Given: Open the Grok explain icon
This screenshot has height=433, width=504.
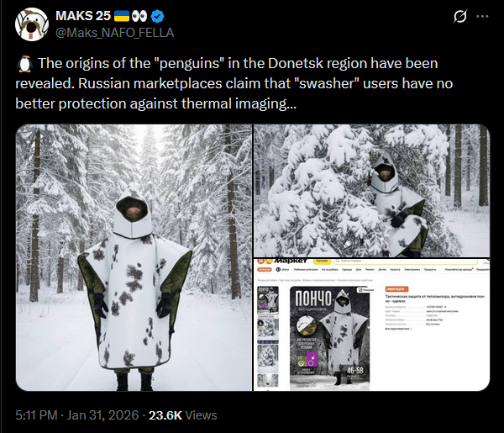Looking at the screenshot, I should pyautogui.click(x=460, y=16).
